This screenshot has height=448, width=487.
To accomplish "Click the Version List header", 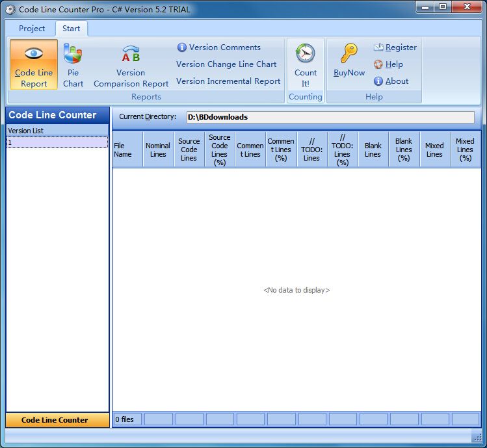I will tap(57, 131).
